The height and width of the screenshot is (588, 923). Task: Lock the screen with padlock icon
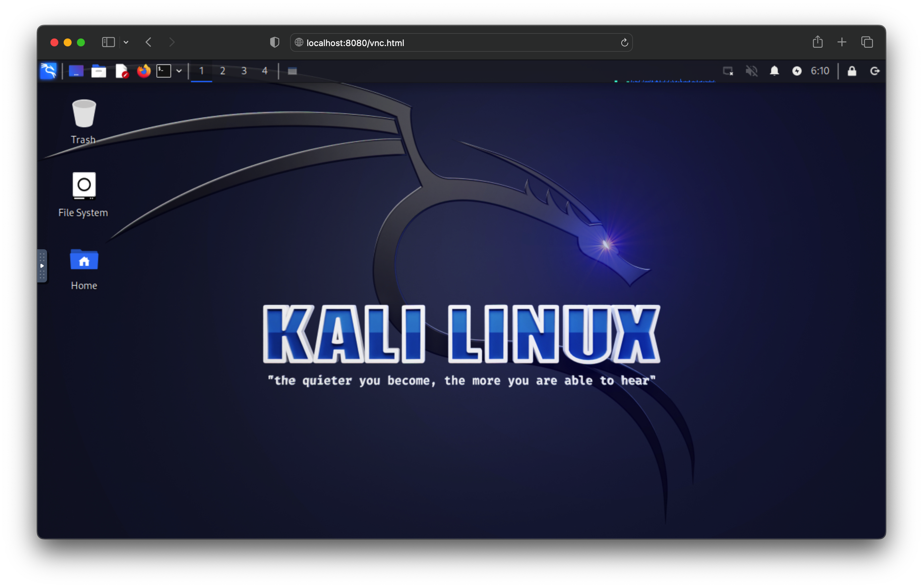pos(852,71)
